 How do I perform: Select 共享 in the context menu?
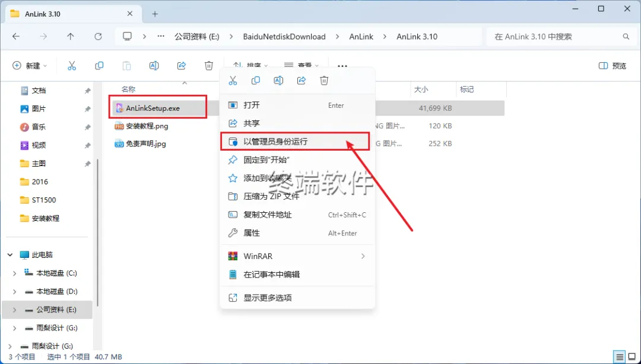pyautogui.click(x=297, y=123)
